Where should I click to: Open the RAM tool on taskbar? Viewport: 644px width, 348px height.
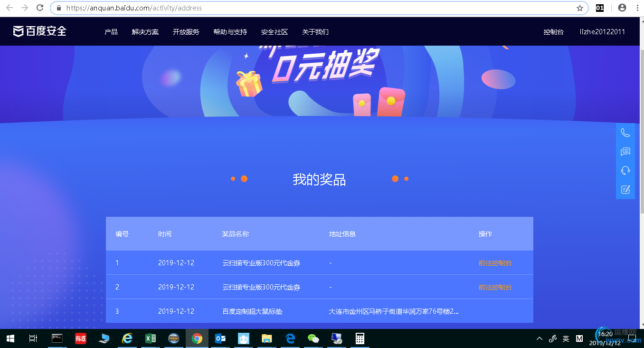(173, 338)
